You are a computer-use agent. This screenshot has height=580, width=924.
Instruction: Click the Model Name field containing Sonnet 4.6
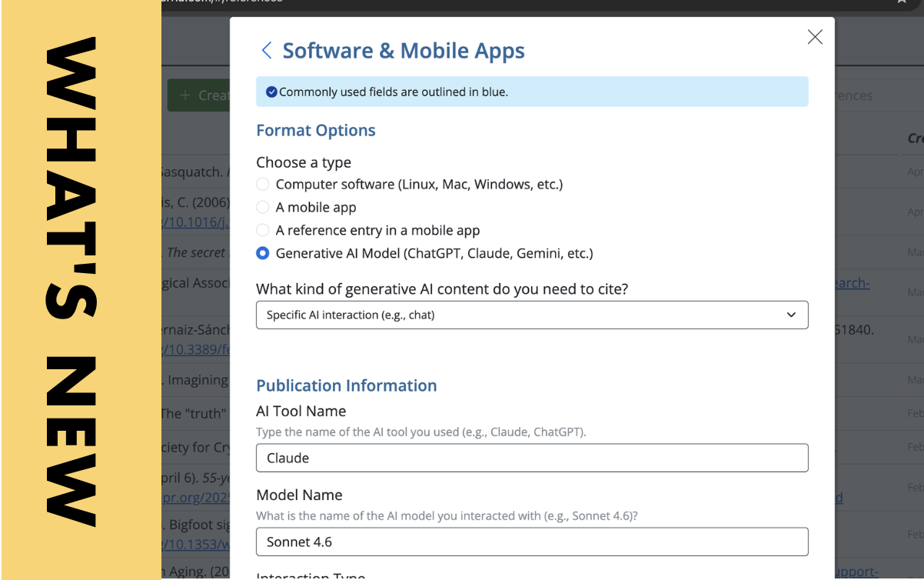pyautogui.click(x=532, y=542)
